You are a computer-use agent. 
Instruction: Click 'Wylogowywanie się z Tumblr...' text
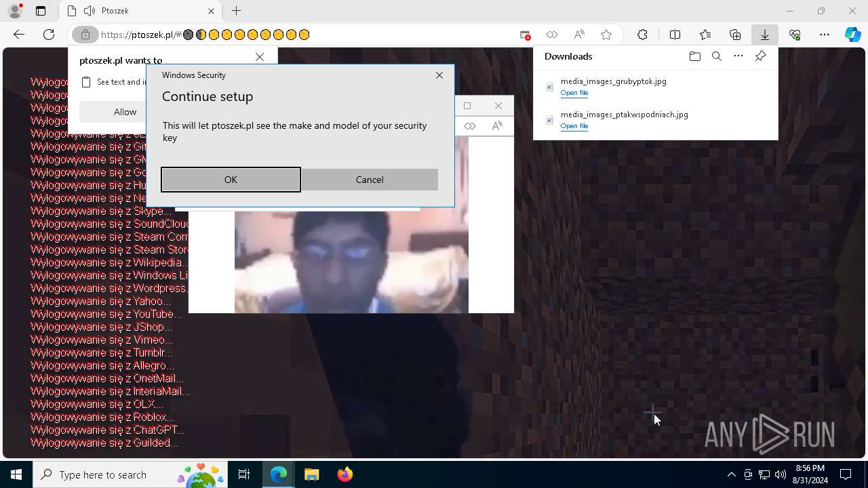[102, 352]
